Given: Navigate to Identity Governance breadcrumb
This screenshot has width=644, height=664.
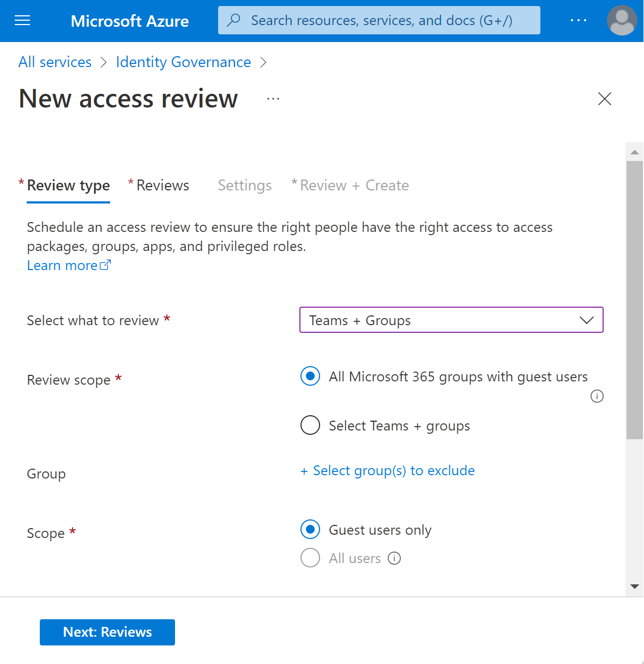Looking at the screenshot, I should [x=183, y=62].
